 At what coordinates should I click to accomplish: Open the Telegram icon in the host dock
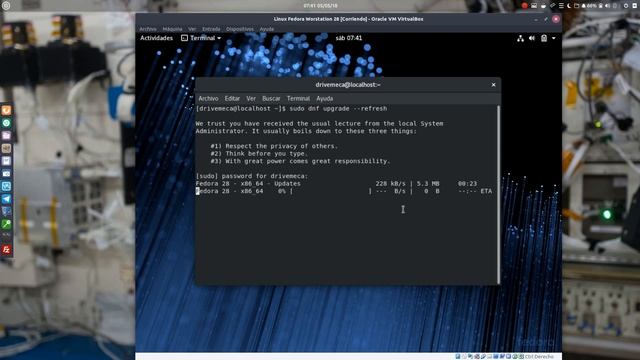pos(6,199)
